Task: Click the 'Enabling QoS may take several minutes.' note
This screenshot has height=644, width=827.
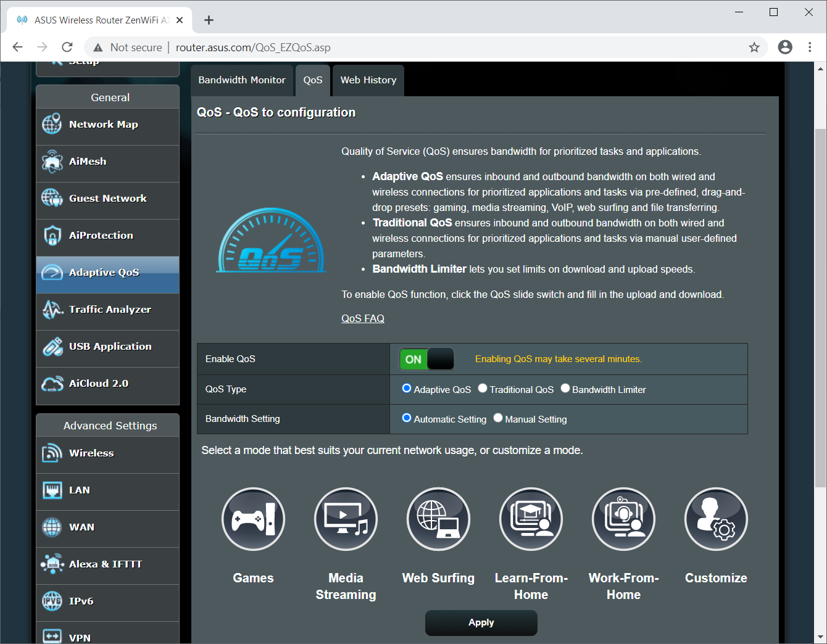Action: pyautogui.click(x=559, y=359)
